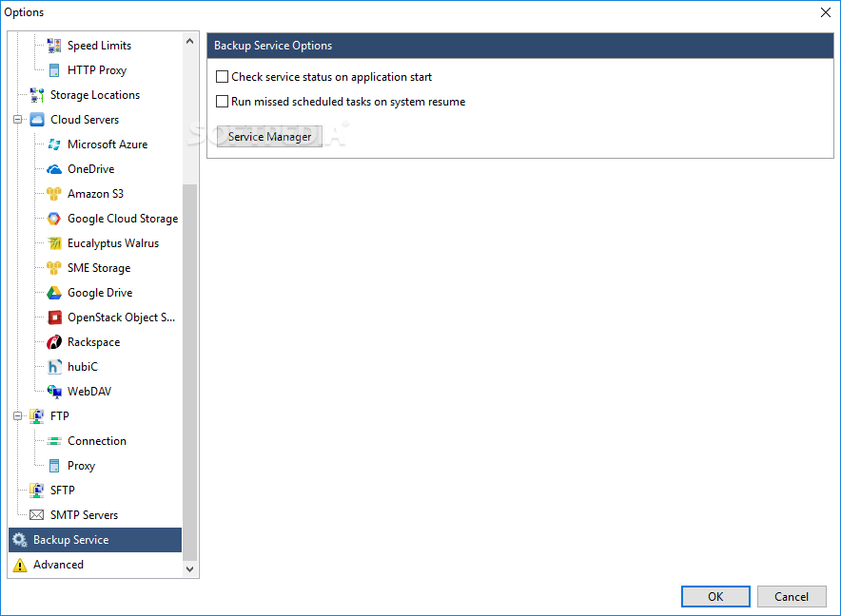Click the SME Storage icon

[x=54, y=268]
